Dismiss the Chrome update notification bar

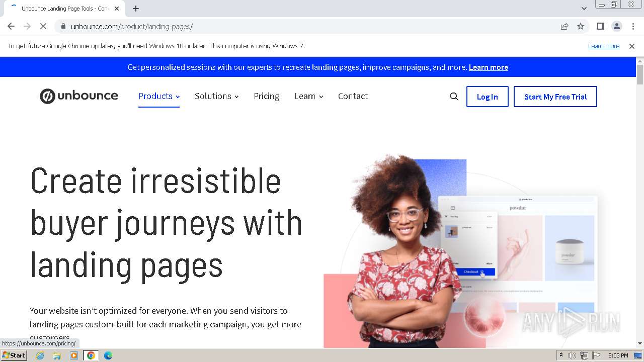click(x=632, y=46)
